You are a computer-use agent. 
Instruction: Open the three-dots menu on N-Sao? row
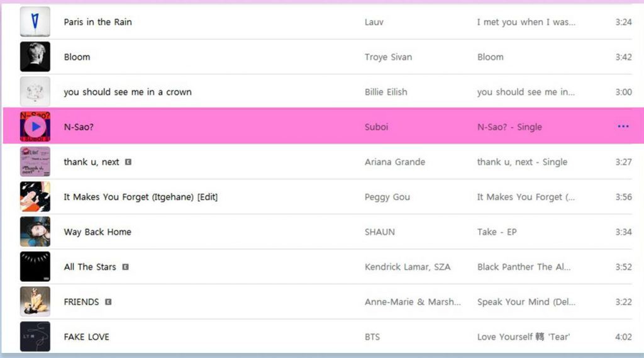623,126
